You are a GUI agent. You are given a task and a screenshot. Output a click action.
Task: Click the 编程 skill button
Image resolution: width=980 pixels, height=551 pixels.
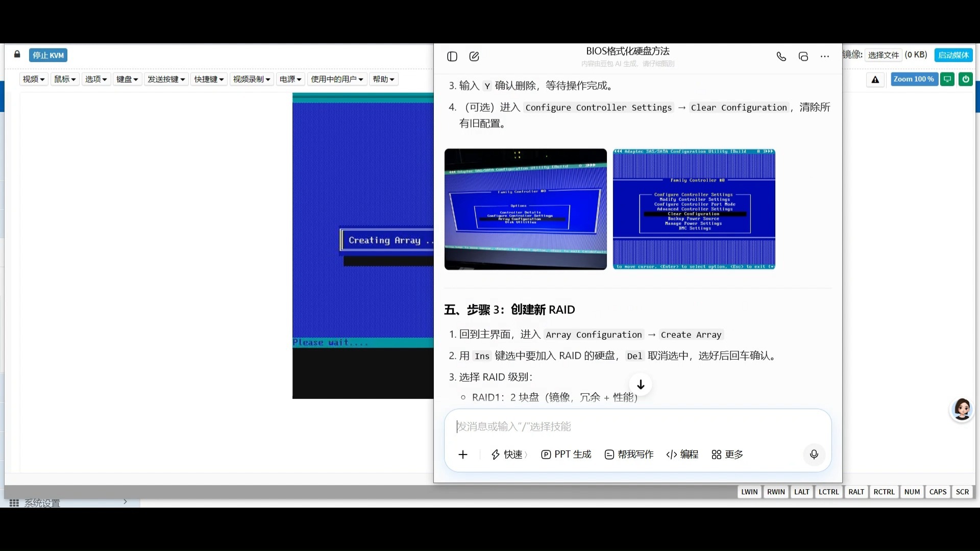682,455
